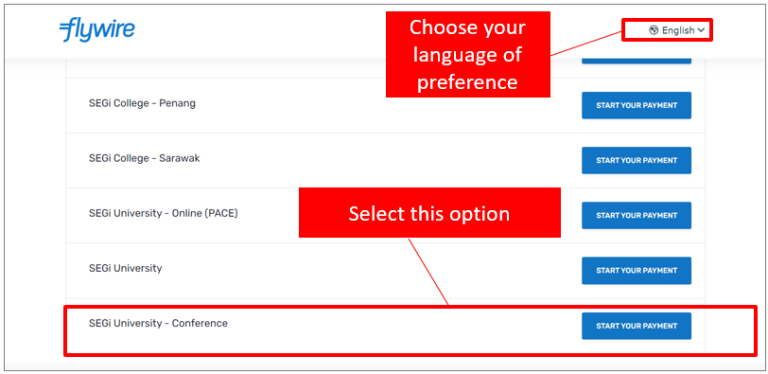Click the globe icon beside English
The width and height of the screenshot is (768, 374).
point(653,30)
